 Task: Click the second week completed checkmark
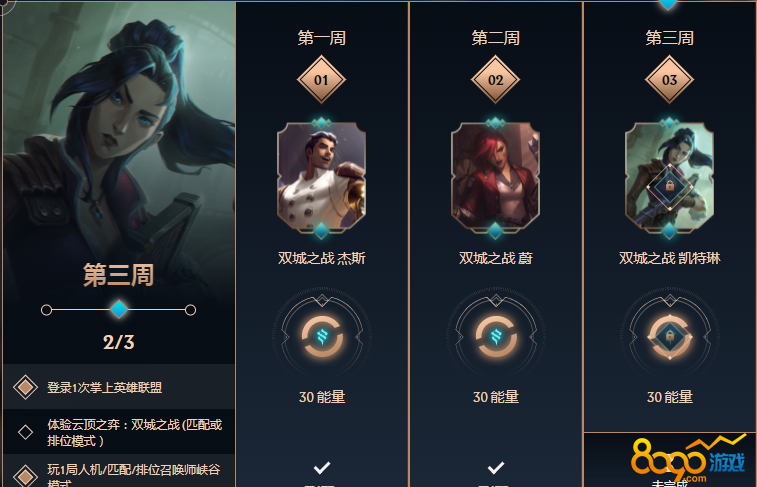point(496,467)
